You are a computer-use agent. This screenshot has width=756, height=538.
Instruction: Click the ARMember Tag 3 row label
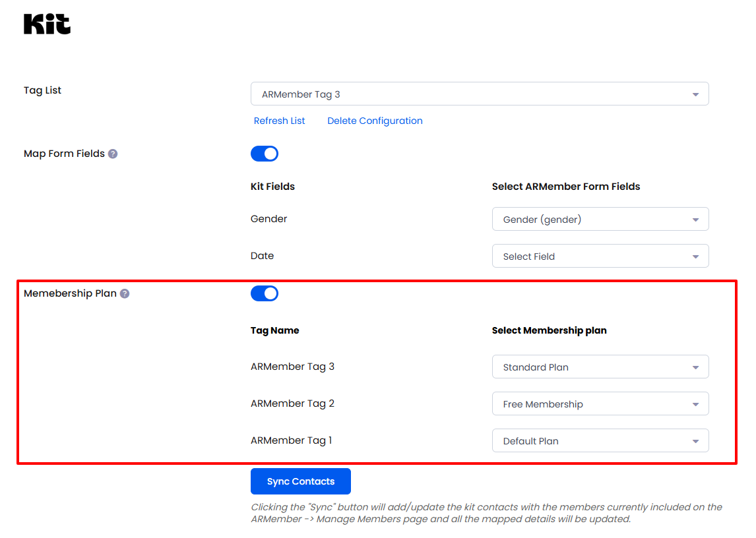click(293, 367)
